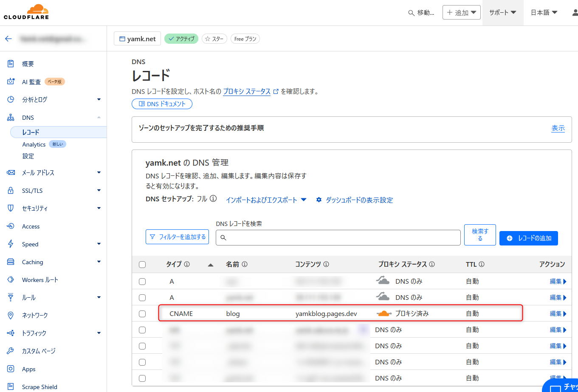Click the 分析とログ chart icon

[11, 99]
